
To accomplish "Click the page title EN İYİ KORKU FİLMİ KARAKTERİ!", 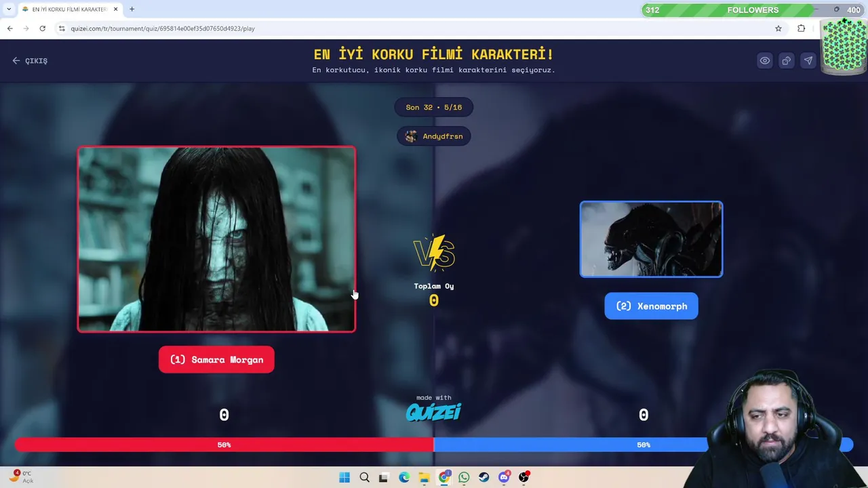I will click(434, 54).
